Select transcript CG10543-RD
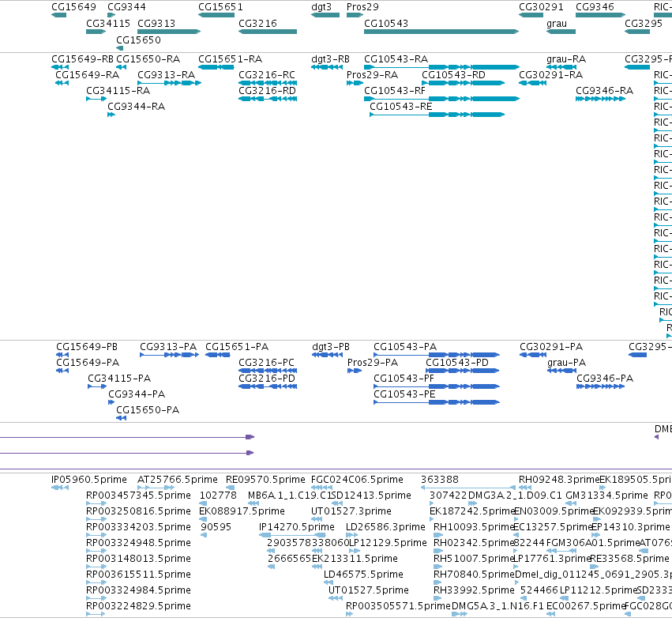Image resolution: width=672 pixels, height=618 pixels. tap(464, 83)
